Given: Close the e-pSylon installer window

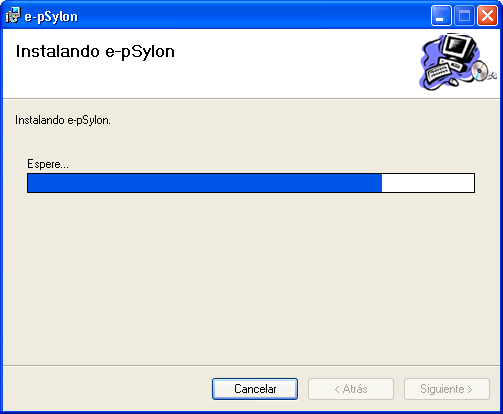Looking at the screenshot, I should point(487,16).
